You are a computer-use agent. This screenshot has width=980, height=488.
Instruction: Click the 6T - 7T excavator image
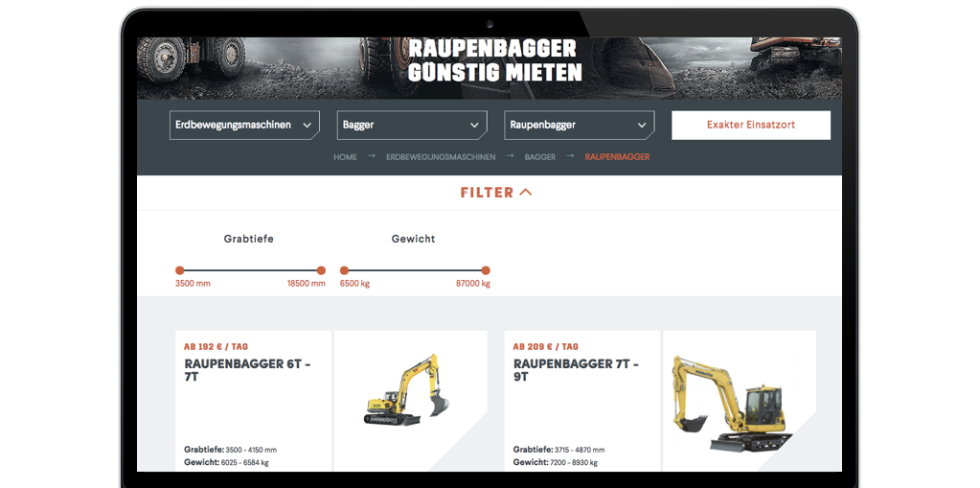408,390
